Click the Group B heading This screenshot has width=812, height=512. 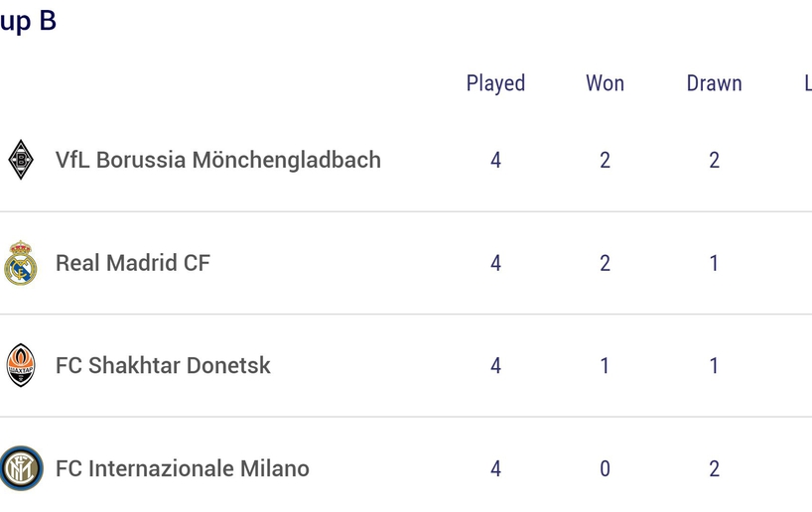click(x=28, y=22)
